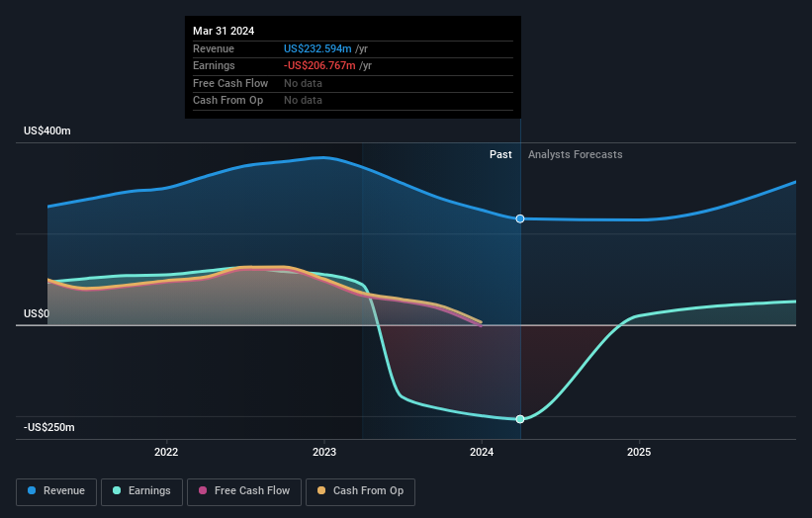Click the orange Cash From Op legend dot
The image size is (812, 518).
point(321,490)
